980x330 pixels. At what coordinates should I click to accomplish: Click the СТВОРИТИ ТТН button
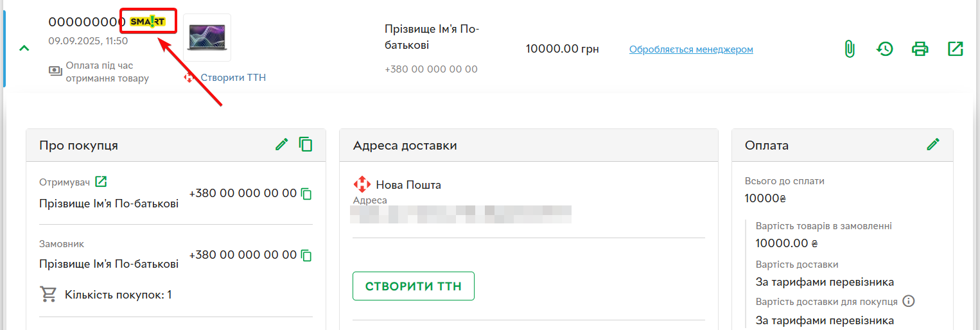(x=413, y=286)
